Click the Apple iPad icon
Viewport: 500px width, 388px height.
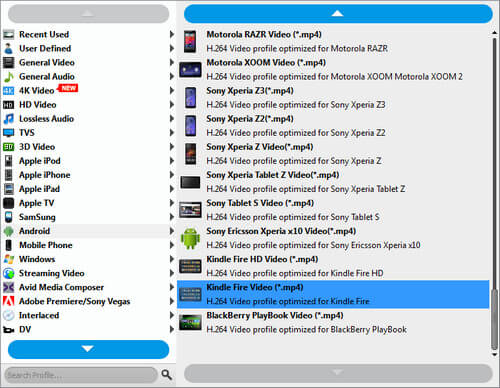click(x=9, y=189)
